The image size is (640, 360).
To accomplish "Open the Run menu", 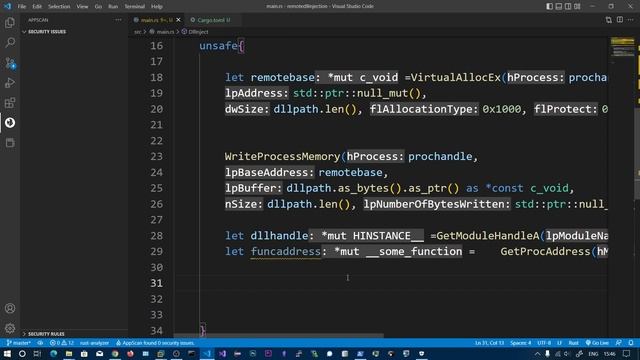I will (x=113, y=7).
